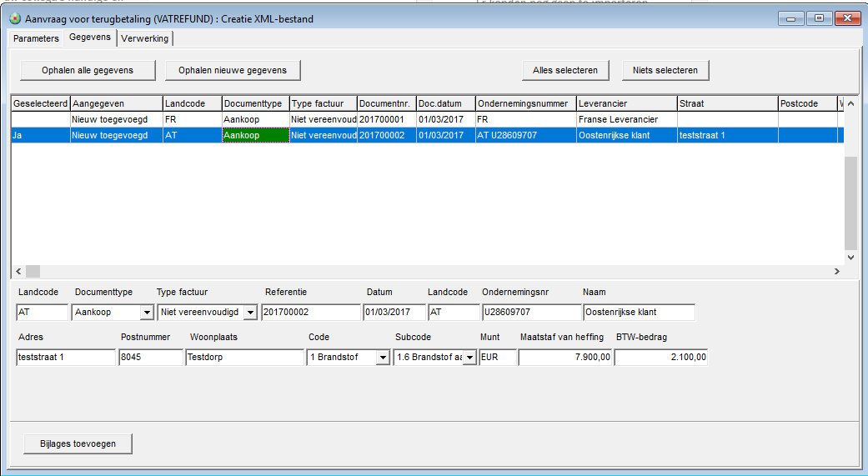868x476 pixels.
Task: Close the VATREFUND window
Action: 847,18
